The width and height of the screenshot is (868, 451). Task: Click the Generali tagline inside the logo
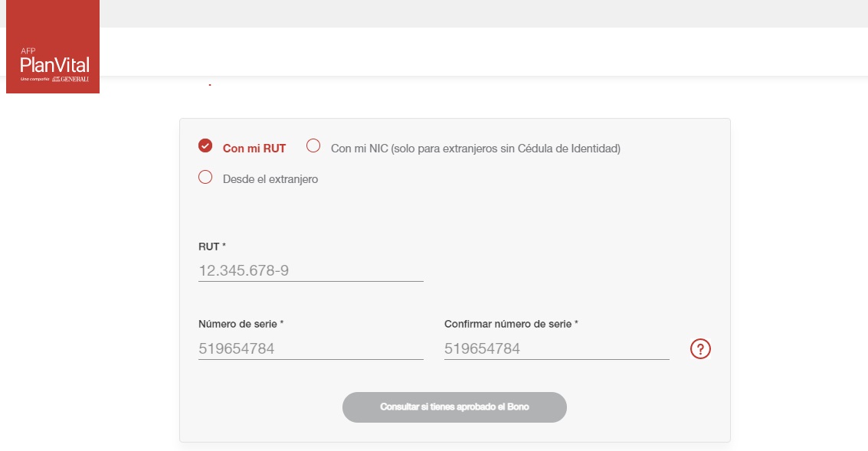(x=54, y=79)
